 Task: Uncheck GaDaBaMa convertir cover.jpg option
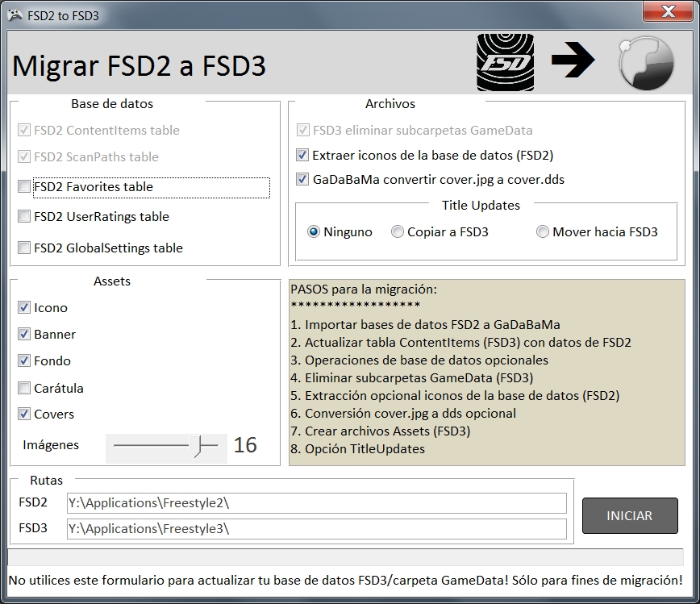click(x=302, y=180)
